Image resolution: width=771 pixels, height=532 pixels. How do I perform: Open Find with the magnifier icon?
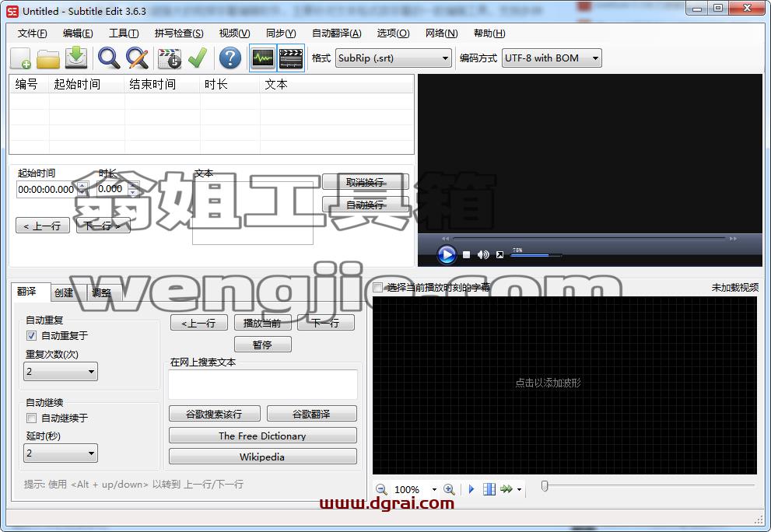coord(109,58)
